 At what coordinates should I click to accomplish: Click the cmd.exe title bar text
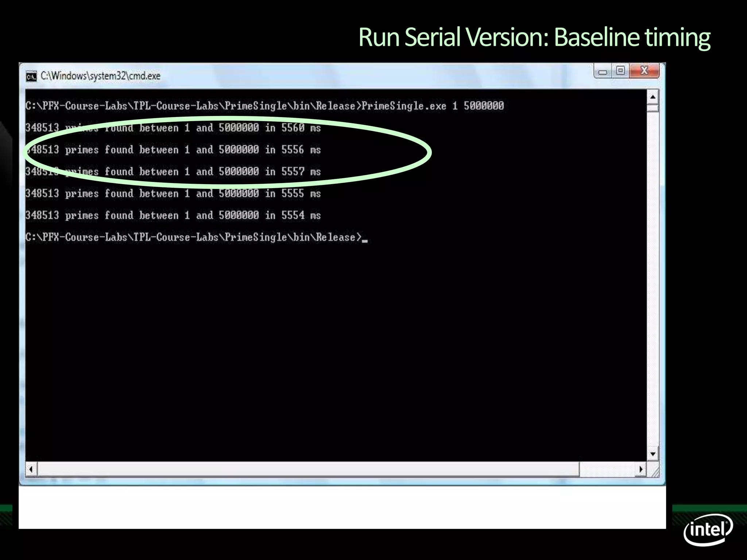coord(100,76)
